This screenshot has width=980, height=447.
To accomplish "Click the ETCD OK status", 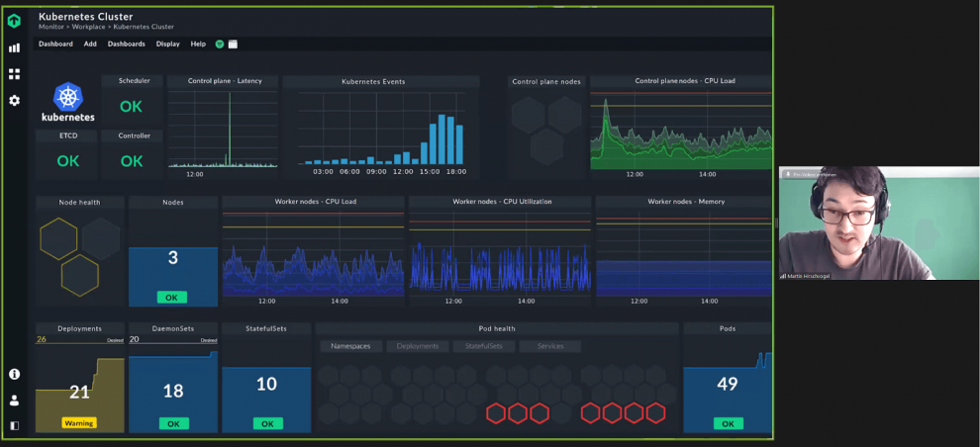I will pos(68,161).
